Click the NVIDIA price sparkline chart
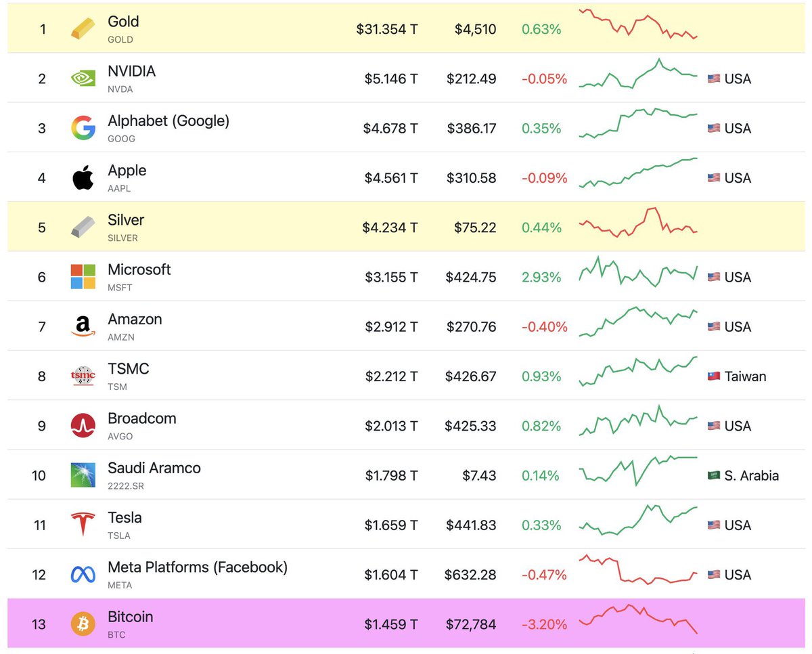The width and height of the screenshot is (812, 654). (x=638, y=74)
